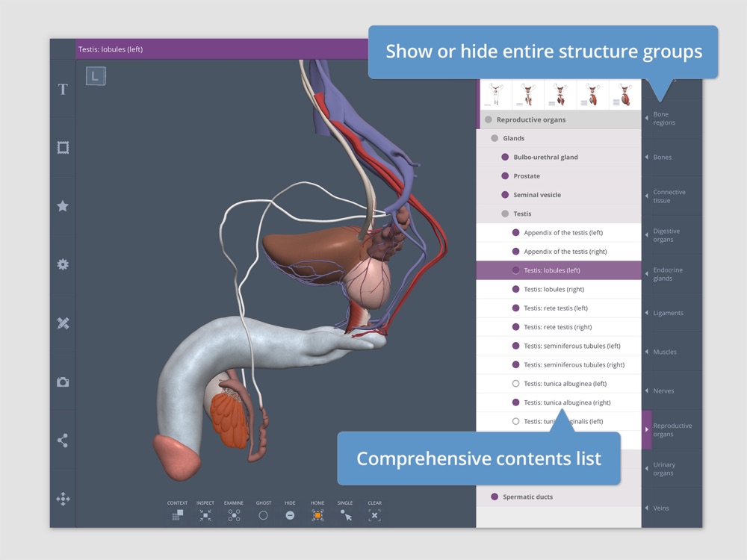Choose the first model preset thumbnail
The height and width of the screenshot is (560, 747).
click(x=496, y=94)
